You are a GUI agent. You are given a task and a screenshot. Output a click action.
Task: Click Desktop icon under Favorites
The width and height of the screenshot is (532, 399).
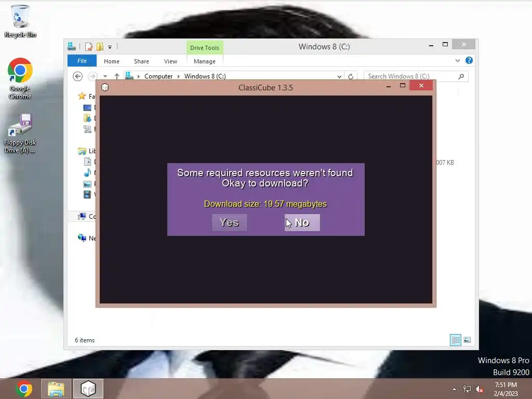87,108
